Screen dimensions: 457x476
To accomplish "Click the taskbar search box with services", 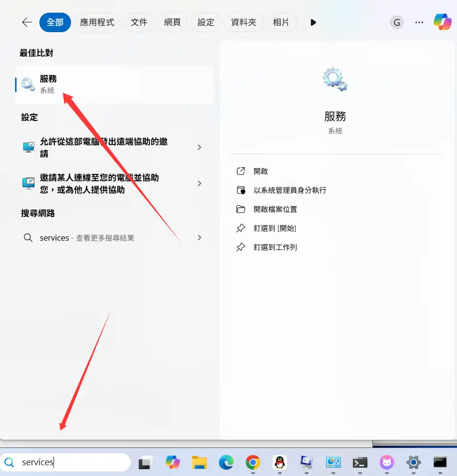I will coord(73,462).
